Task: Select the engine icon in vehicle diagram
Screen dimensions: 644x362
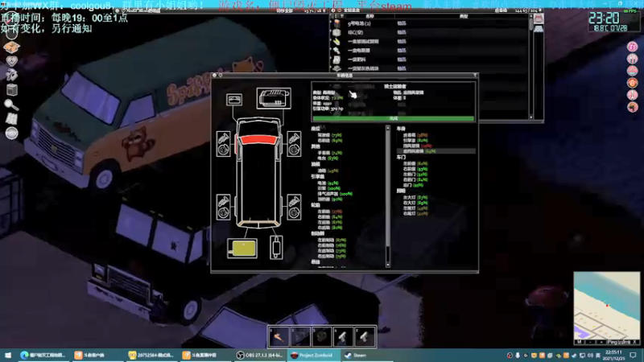Action: 274,98
